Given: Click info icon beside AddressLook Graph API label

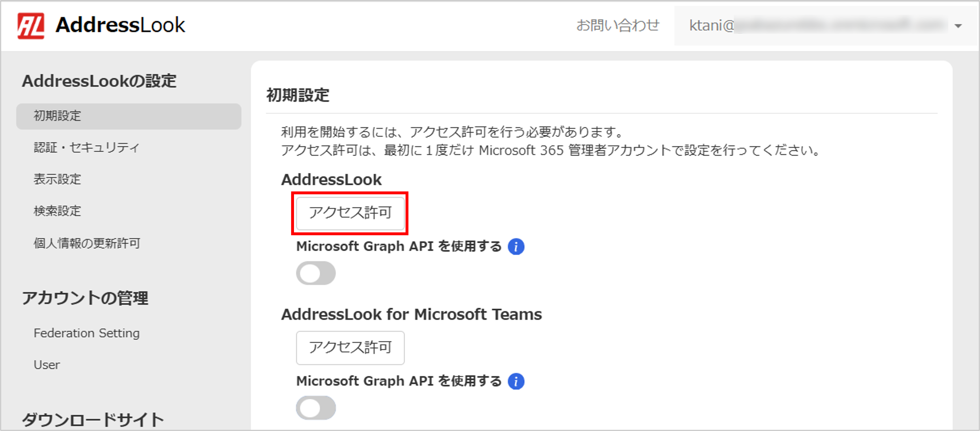Looking at the screenshot, I should point(516,246).
